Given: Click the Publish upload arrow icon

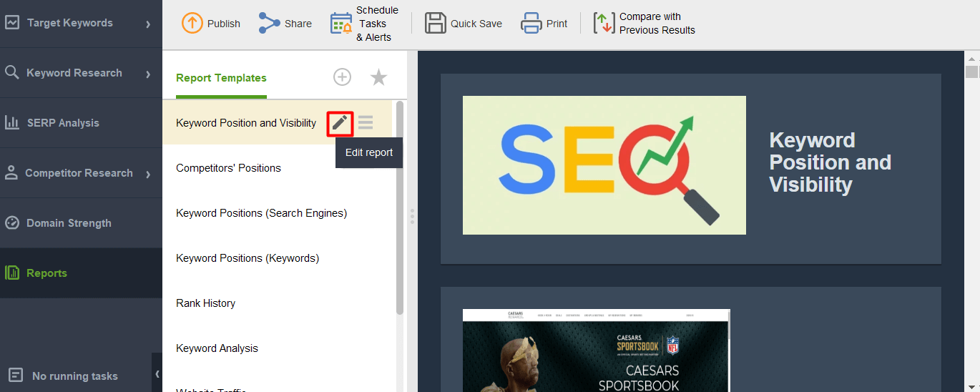Looking at the screenshot, I should [x=192, y=23].
